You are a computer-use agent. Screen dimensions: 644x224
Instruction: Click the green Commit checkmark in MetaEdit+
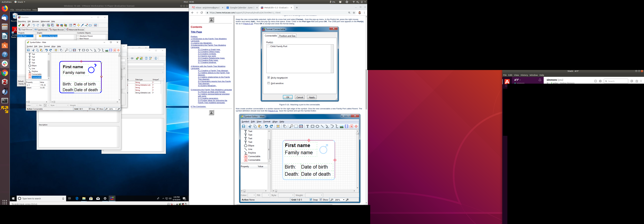pyautogui.click(x=20, y=25)
